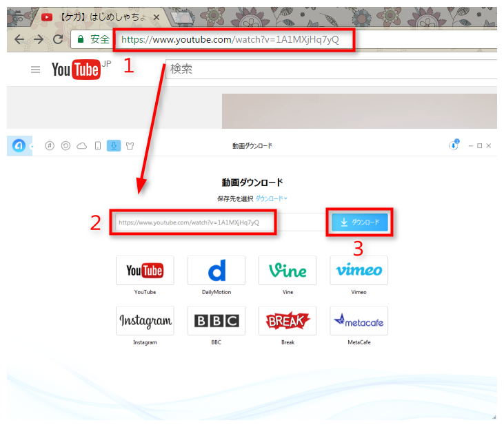Click the YouTube video player area
The image size is (504, 427).
359,111
